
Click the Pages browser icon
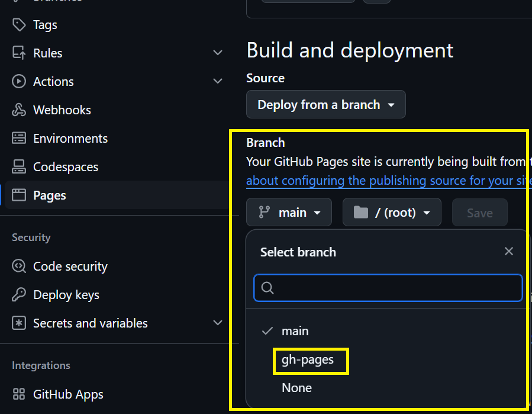coord(19,195)
